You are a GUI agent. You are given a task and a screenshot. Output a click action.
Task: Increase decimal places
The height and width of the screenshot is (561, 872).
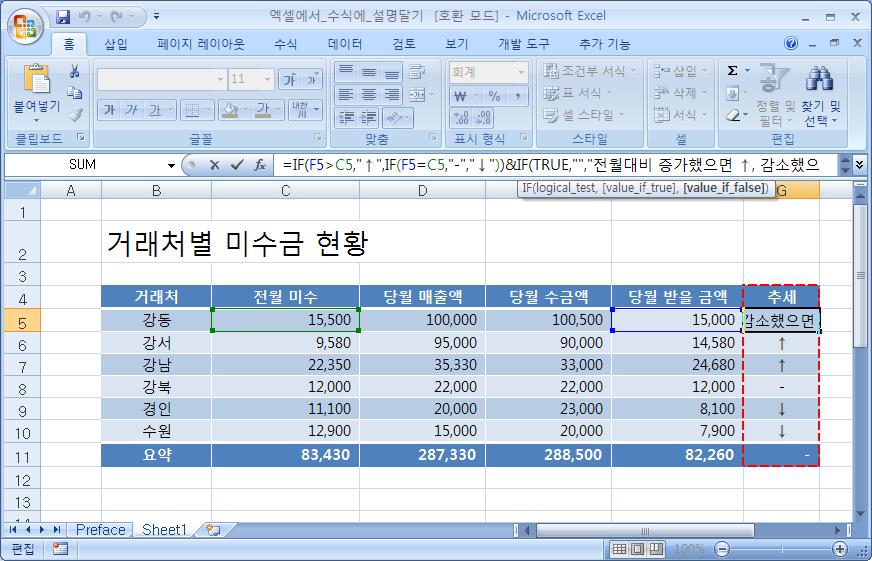[x=461, y=117]
